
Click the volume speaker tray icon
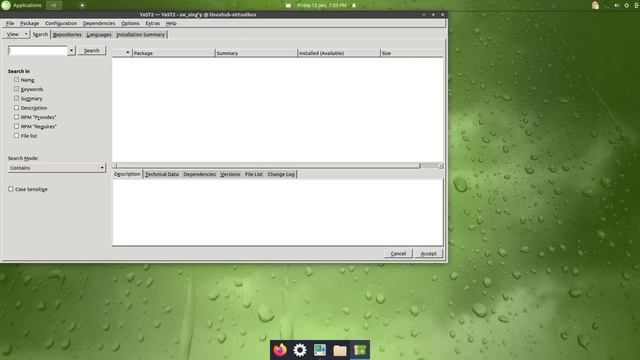pyautogui.click(x=616, y=5)
